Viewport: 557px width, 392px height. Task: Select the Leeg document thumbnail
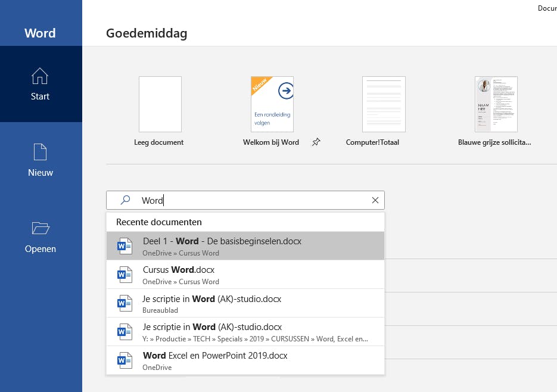[160, 104]
